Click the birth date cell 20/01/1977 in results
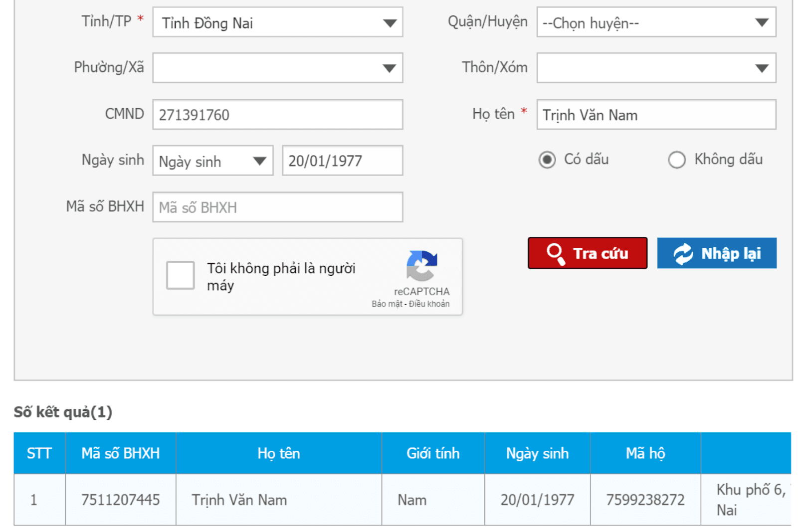This screenshot has height=532, width=798. (537, 500)
